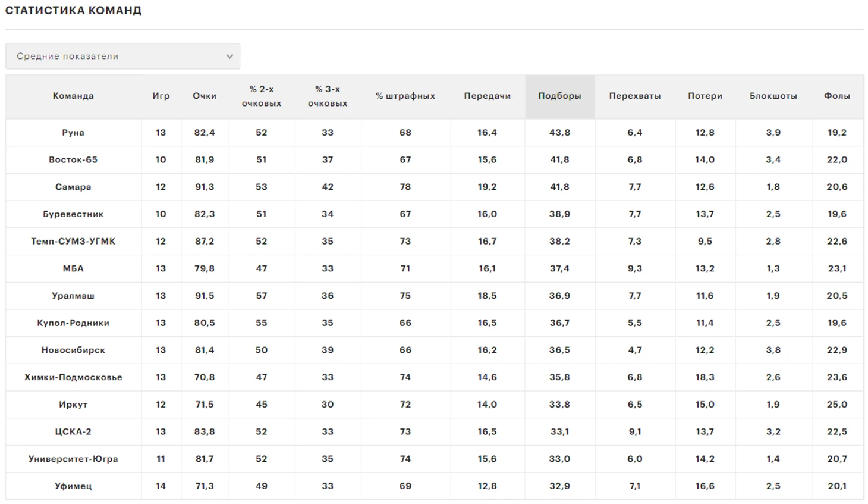Click the highlighted 'Подборы' column header
The height and width of the screenshot is (504, 868).
pyautogui.click(x=560, y=96)
